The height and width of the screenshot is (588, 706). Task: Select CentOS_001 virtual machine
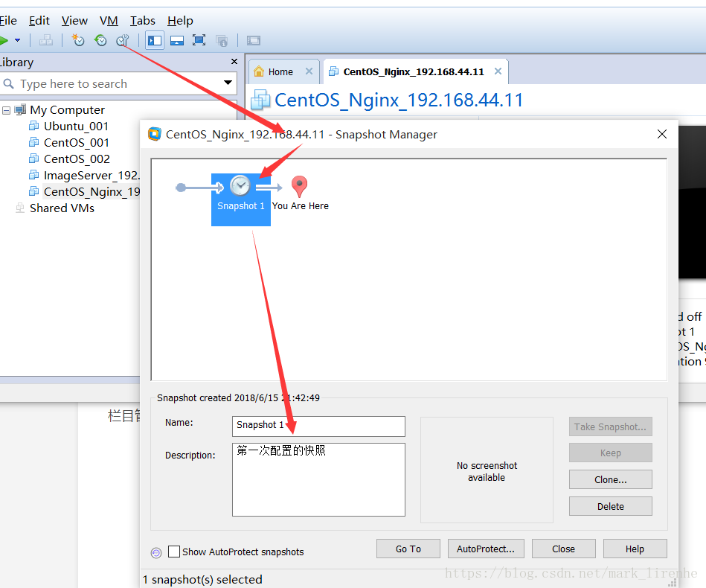pos(77,142)
